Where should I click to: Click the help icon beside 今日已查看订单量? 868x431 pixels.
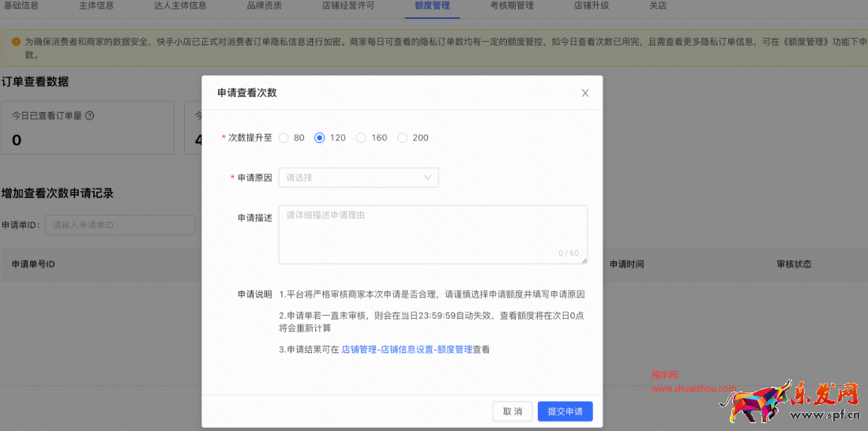pos(90,116)
